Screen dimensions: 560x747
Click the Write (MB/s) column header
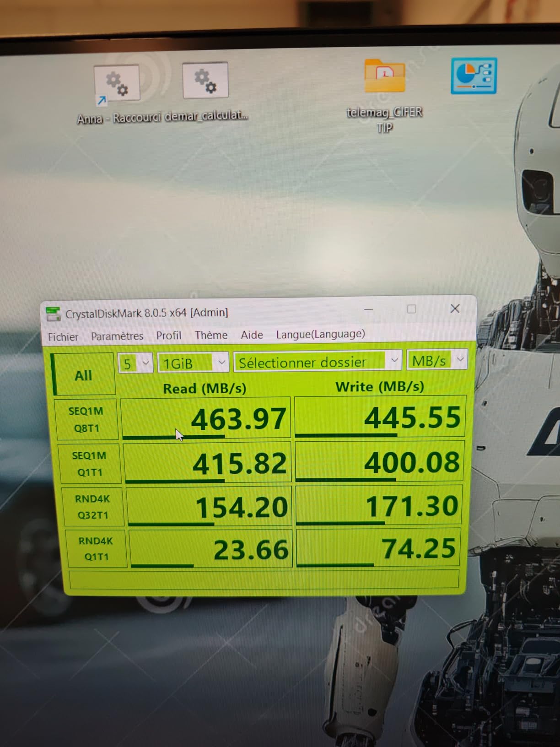[380, 387]
